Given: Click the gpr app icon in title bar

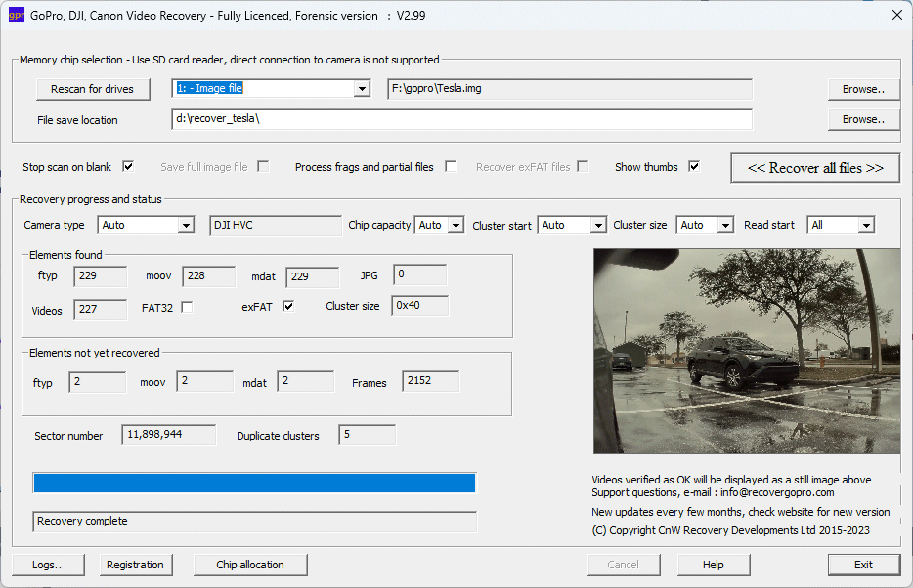Looking at the screenshot, I should [16, 15].
